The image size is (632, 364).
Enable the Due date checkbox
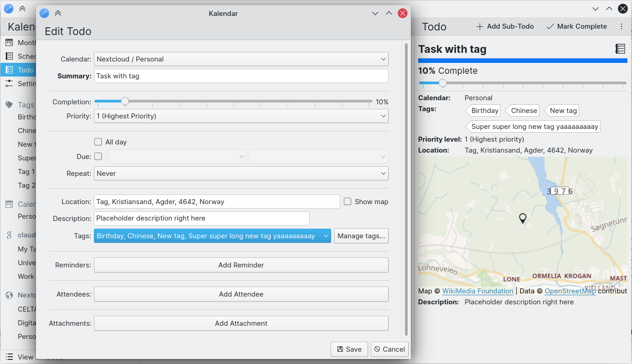click(98, 156)
